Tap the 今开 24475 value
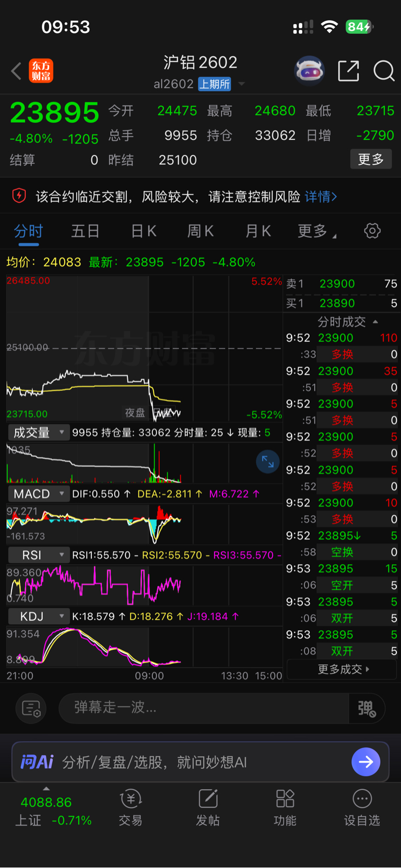This screenshot has width=401, height=868. (x=177, y=111)
